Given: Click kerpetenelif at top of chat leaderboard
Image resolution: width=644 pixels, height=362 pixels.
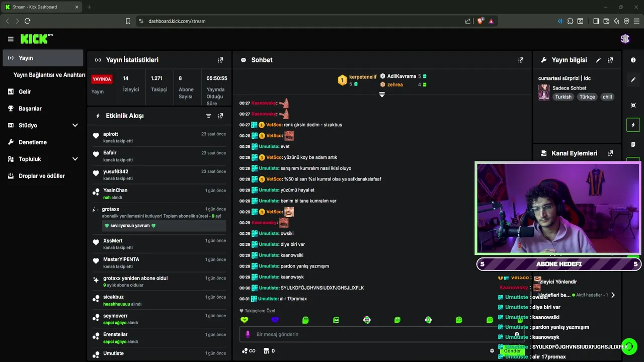Looking at the screenshot, I should click(x=363, y=77).
